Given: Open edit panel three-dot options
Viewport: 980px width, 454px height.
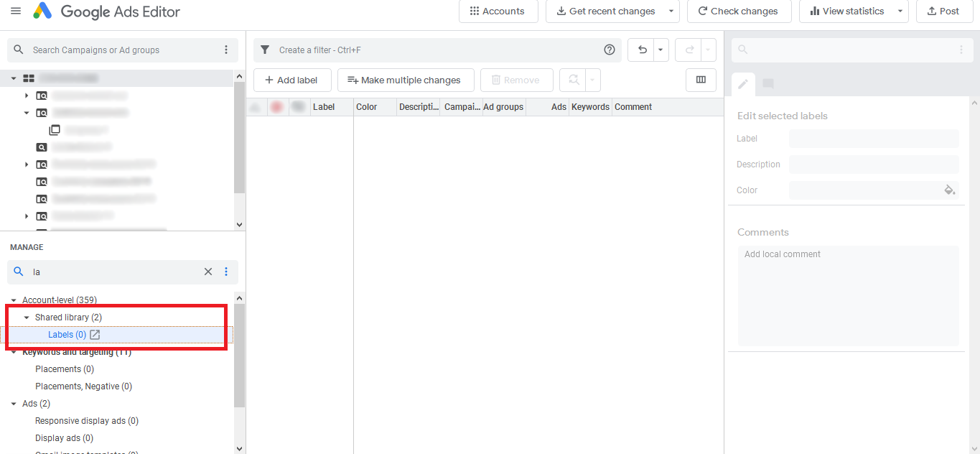Looking at the screenshot, I should [961, 50].
